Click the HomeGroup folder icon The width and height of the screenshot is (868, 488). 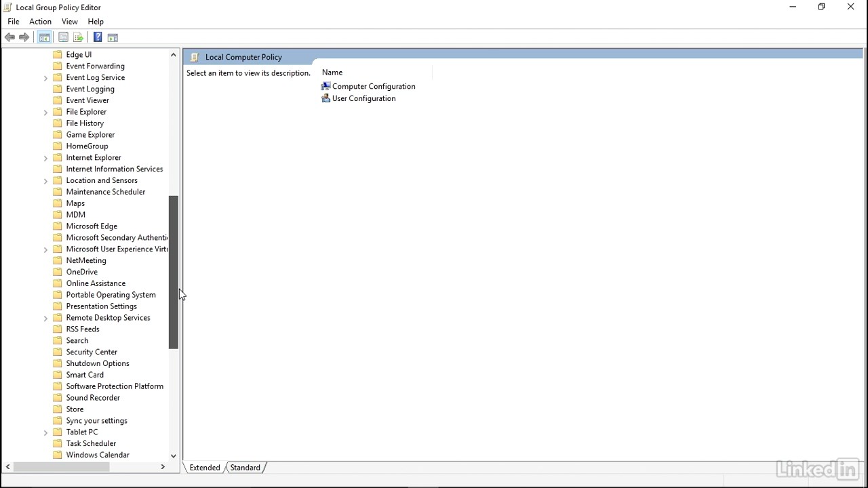pos(58,146)
